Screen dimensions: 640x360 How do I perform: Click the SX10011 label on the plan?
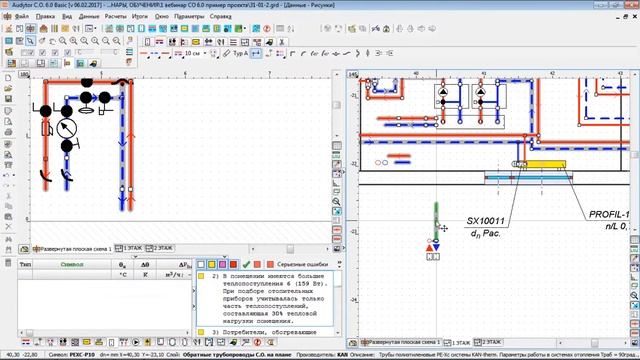(486, 221)
